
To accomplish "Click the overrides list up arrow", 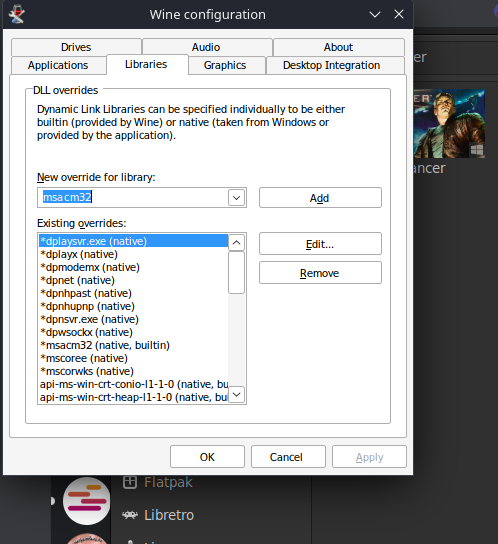I will 236,242.
